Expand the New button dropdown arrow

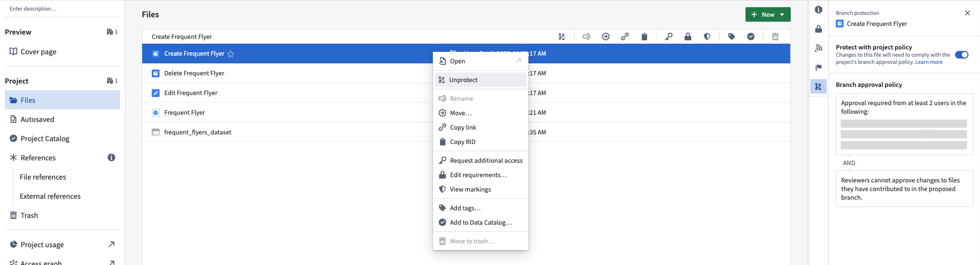(782, 14)
